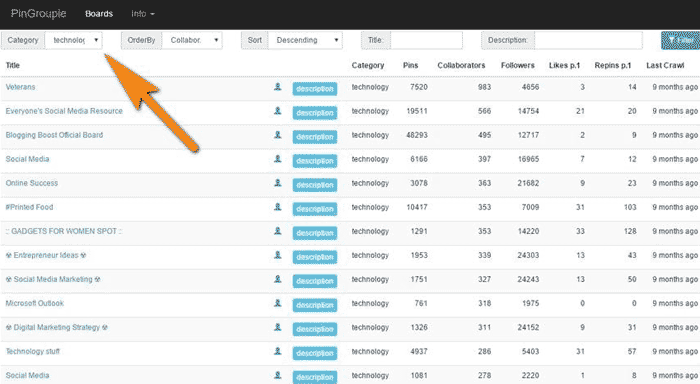Image resolution: width=700 pixels, height=384 pixels.
Task: Open the user icon for Social Media Marketing row
Action: (277, 279)
